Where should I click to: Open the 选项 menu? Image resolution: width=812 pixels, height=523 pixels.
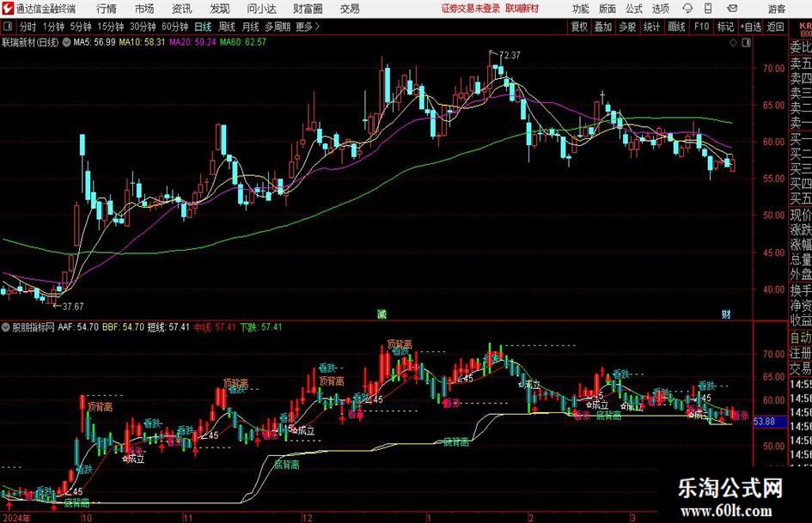click(x=660, y=9)
